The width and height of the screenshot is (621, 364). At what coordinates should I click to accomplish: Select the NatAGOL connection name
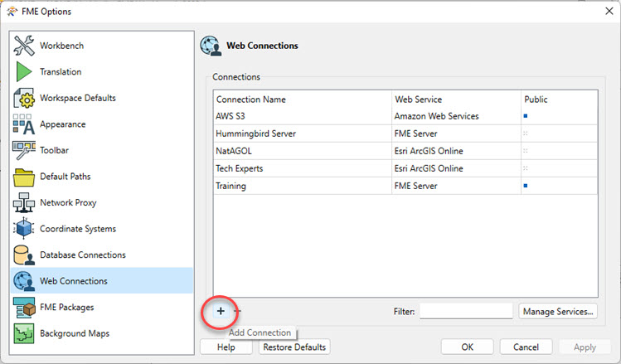[x=234, y=151]
